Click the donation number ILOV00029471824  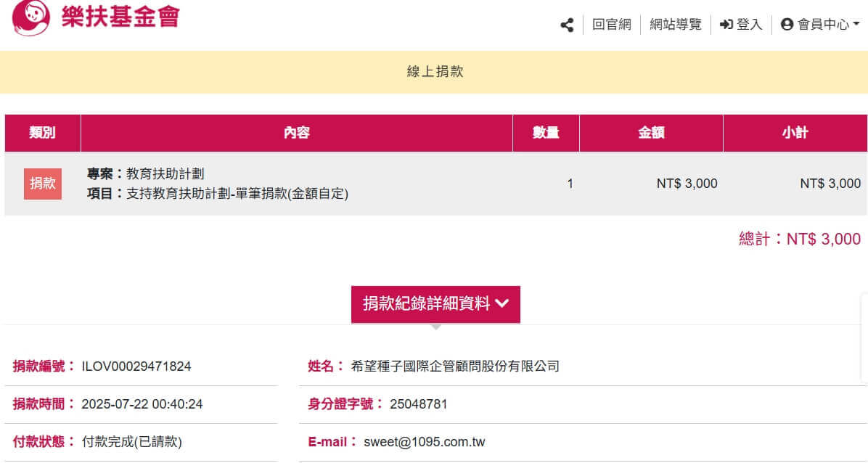coord(136,366)
